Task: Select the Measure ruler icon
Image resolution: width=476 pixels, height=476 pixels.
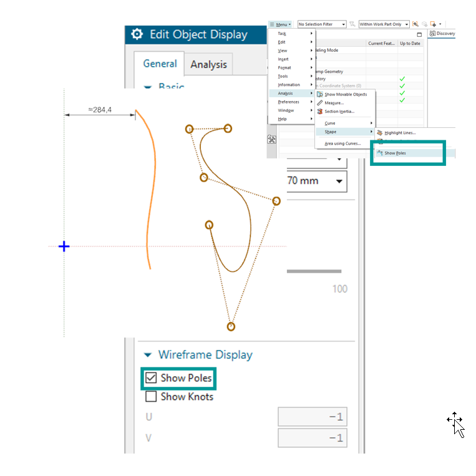Action: click(320, 103)
